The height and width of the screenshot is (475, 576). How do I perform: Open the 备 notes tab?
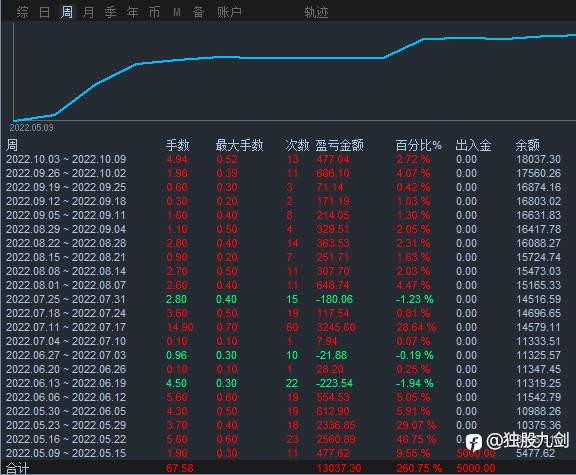click(x=198, y=12)
